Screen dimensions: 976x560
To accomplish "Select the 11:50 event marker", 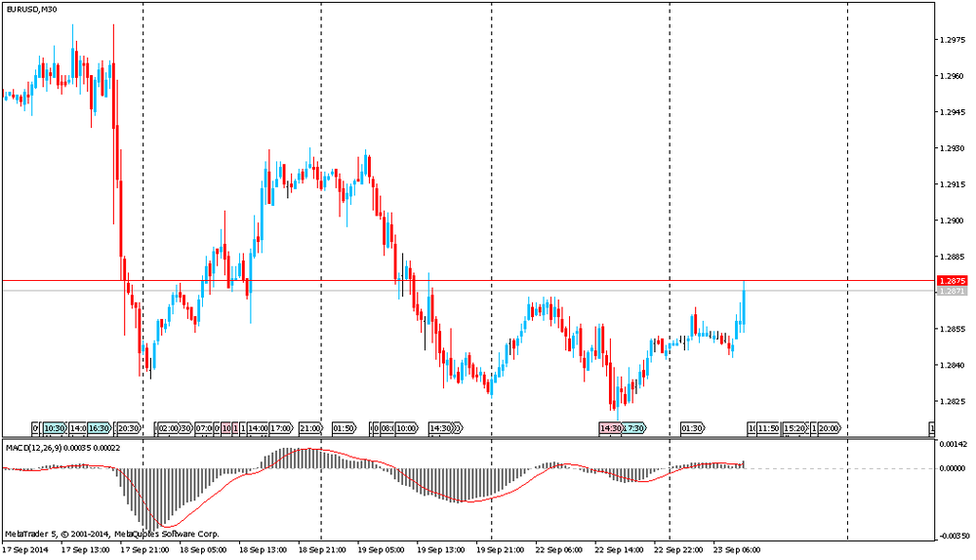I will pyautogui.click(x=768, y=428).
